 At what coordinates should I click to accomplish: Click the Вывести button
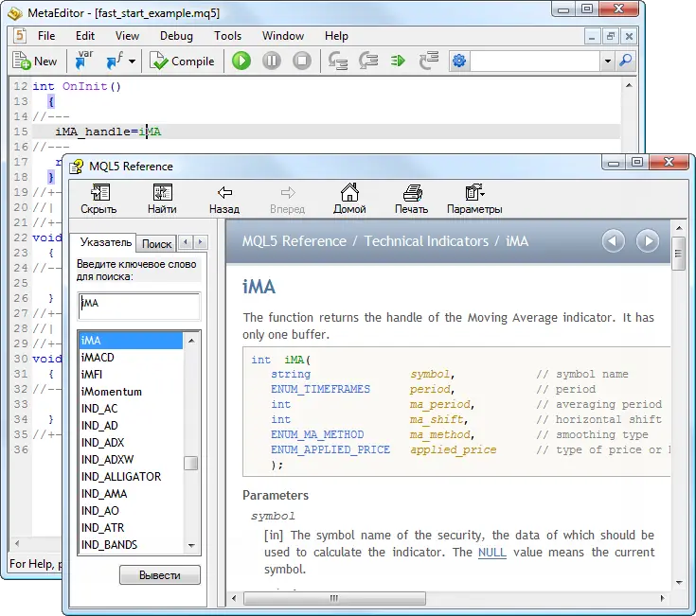(x=160, y=575)
